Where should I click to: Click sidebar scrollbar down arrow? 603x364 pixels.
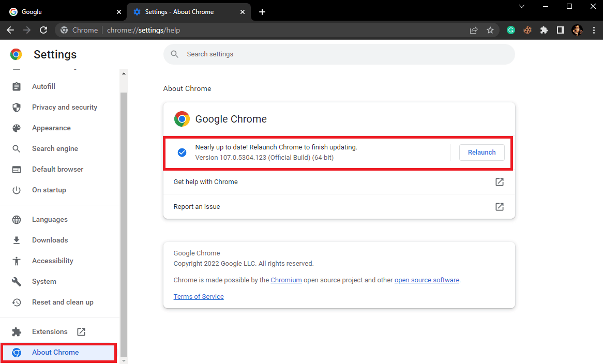click(x=124, y=360)
